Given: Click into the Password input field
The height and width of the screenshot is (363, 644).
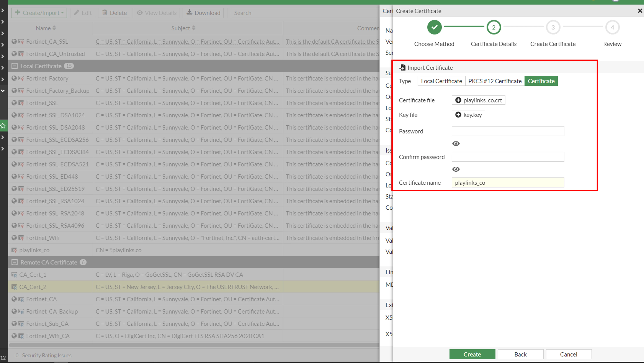Looking at the screenshot, I should 508,131.
